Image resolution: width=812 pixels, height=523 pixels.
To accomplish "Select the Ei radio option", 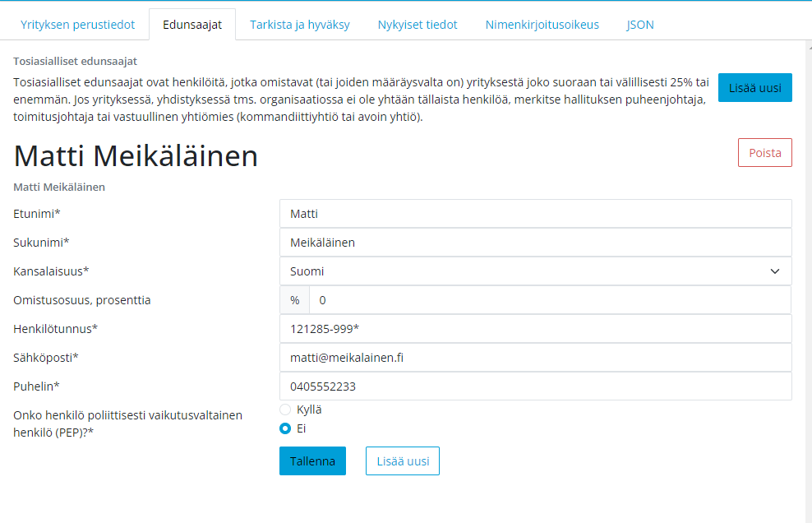I will pos(285,428).
